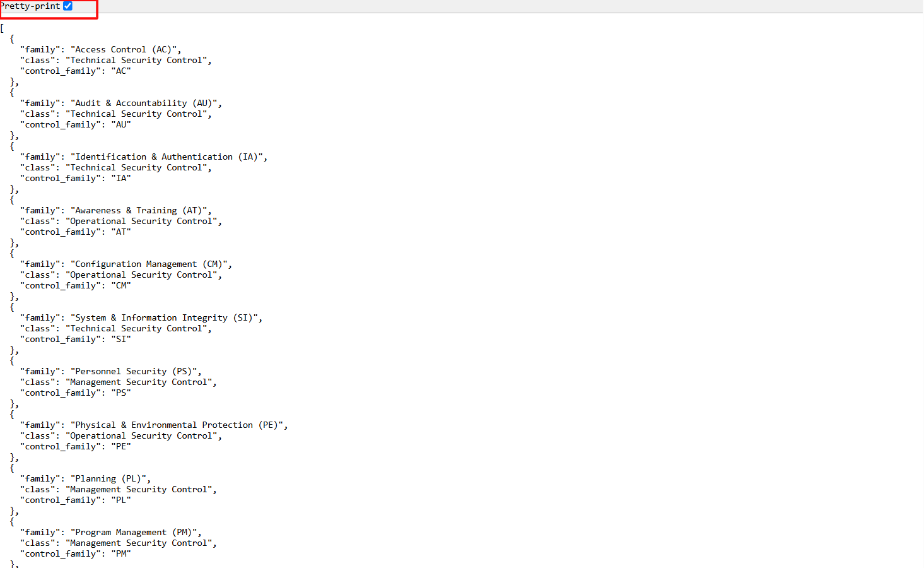Uncheck the Pretty-print checkbox
The height and width of the screenshot is (568, 924).
(x=68, y=6)
